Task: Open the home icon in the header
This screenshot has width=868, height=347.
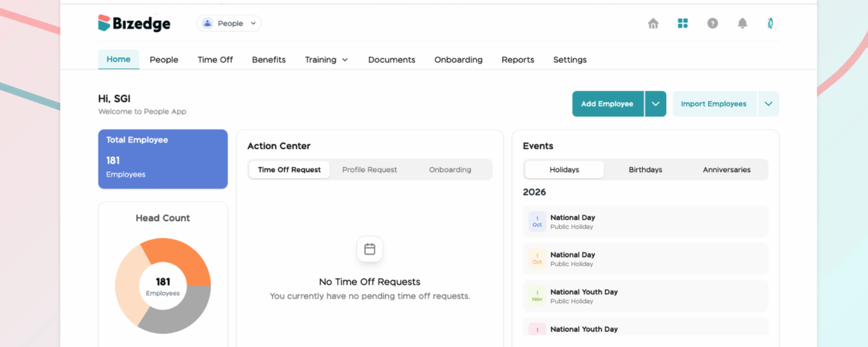Action: click(x=653, y=23)
